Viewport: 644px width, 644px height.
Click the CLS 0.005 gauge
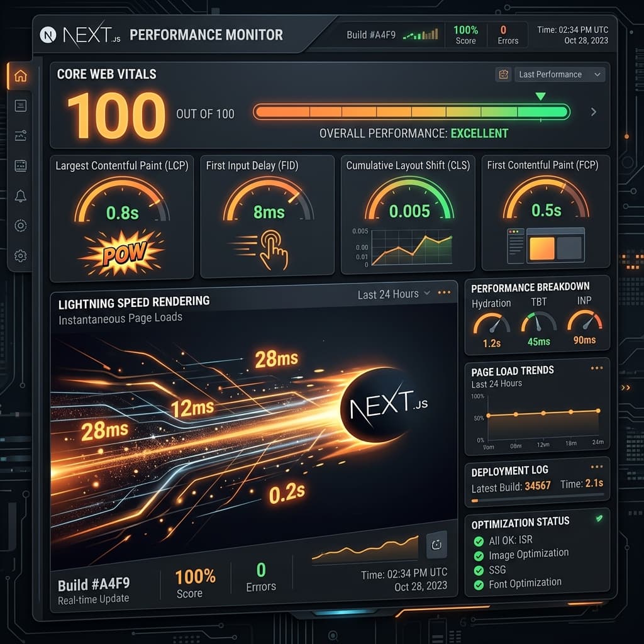point(409,199)
